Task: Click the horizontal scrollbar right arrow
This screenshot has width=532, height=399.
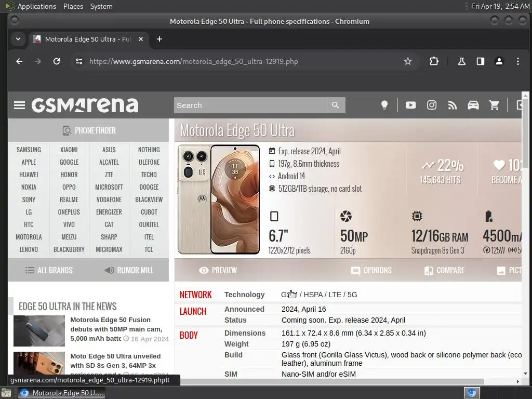Action: [x=518, y=382]
